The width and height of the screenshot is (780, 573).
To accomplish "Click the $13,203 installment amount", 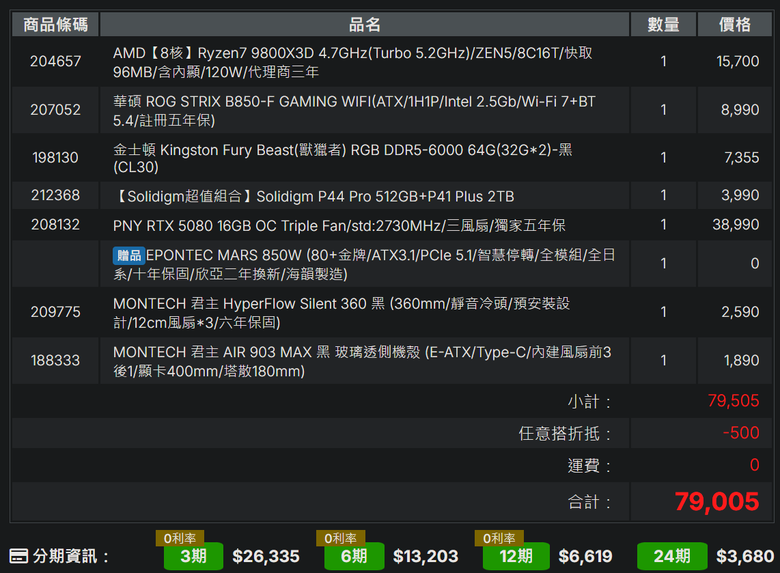I will [x=425, y=556].
